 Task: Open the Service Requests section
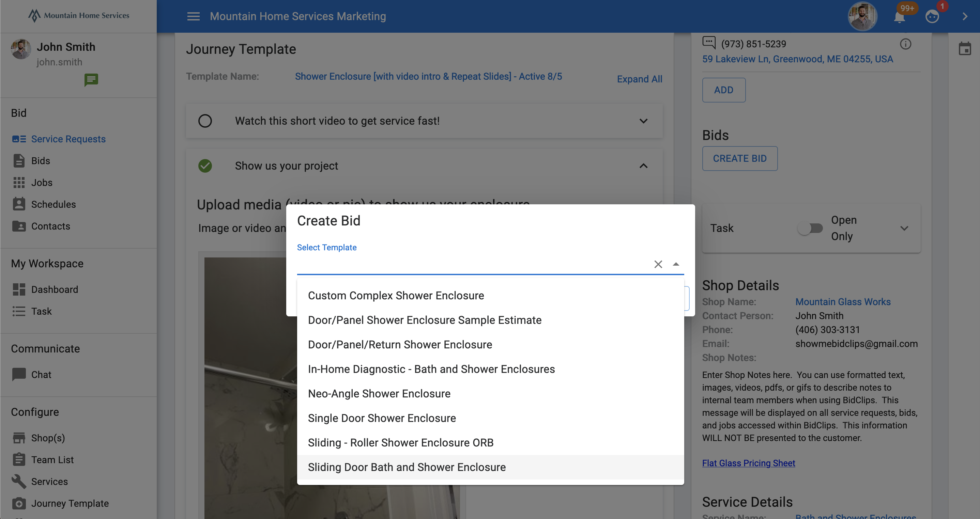(x=19, y=139)
